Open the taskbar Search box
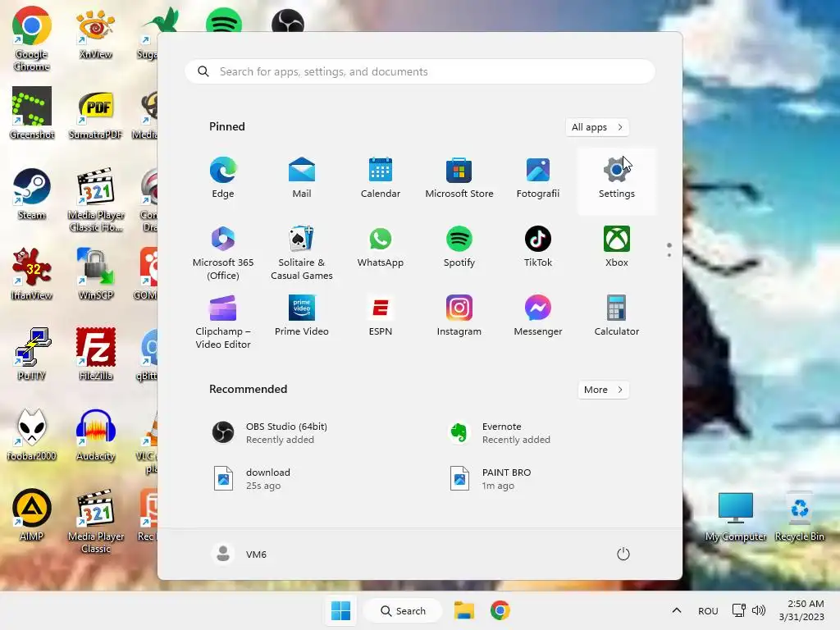This screenshot has width=840, height=630. [403, 610]
